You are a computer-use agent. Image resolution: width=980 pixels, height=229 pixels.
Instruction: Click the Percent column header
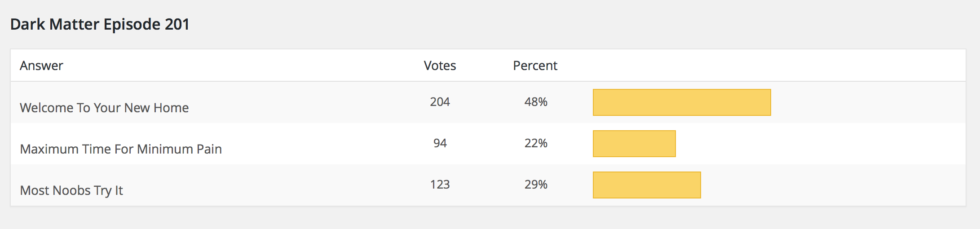coord(535,66)
